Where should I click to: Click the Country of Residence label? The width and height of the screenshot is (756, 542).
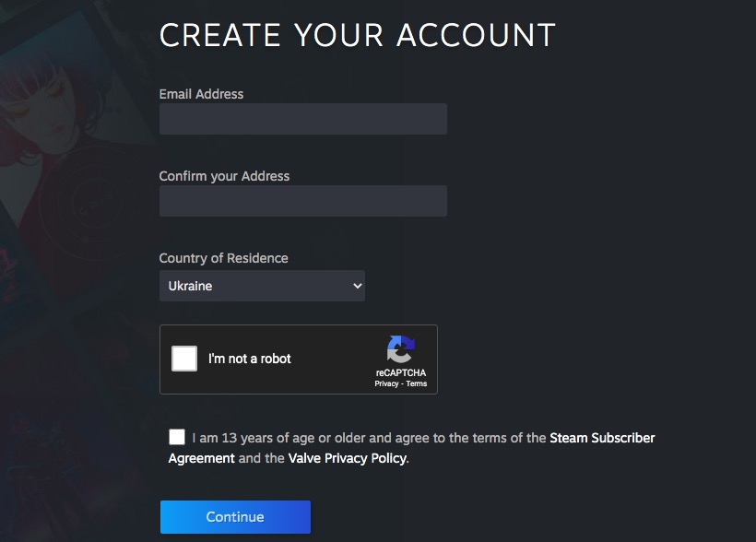pos(224,258)
